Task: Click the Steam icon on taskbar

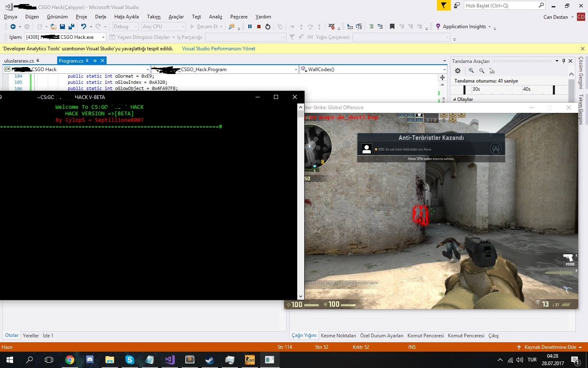Action: (x=209, y=360)
